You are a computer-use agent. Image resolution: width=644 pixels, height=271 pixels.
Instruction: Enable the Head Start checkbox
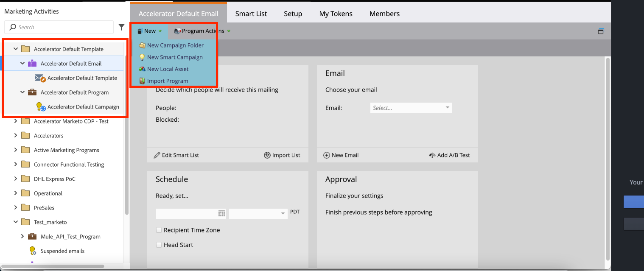pyautogui.click(x=159, y=245)
